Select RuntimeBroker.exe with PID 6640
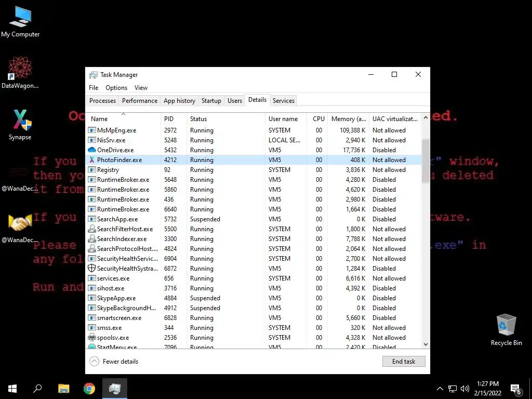This screenshot has width=532, height=399. [254, 209]
